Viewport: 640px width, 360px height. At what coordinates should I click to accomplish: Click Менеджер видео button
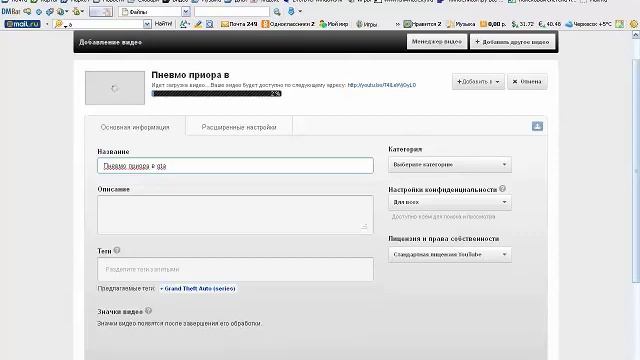click(x=437, y=42)
